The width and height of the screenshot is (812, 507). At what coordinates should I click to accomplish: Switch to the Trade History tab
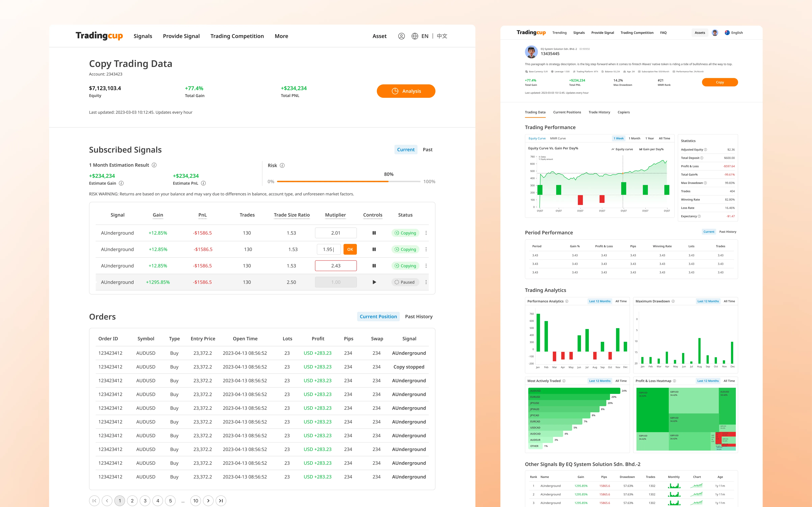click(599, 112)
